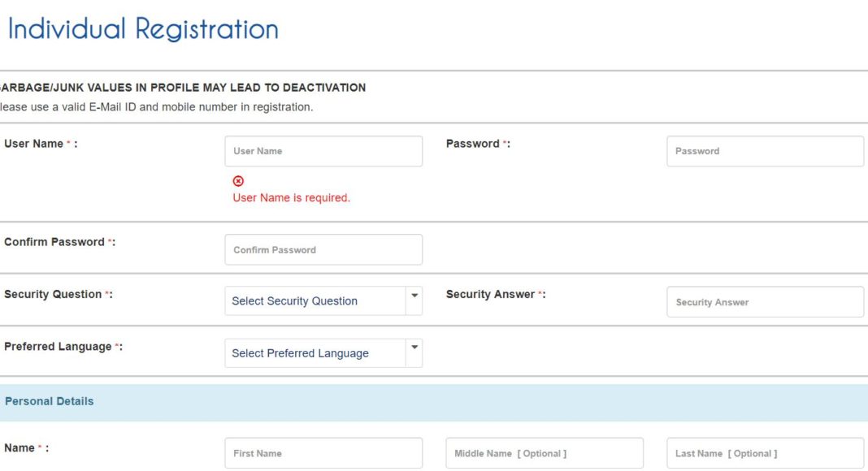
Task: Focus the Password text field
Action: [765, 151]
